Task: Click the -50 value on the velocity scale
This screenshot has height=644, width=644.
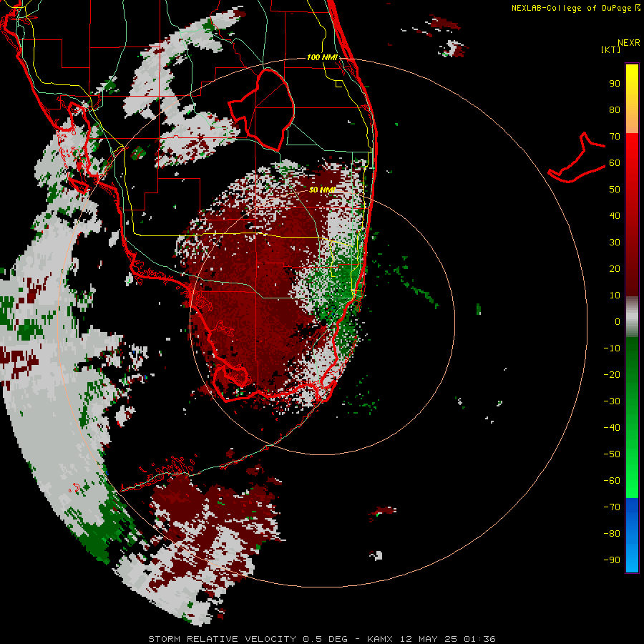Action: pyautogui.click(x=612, y=454)
